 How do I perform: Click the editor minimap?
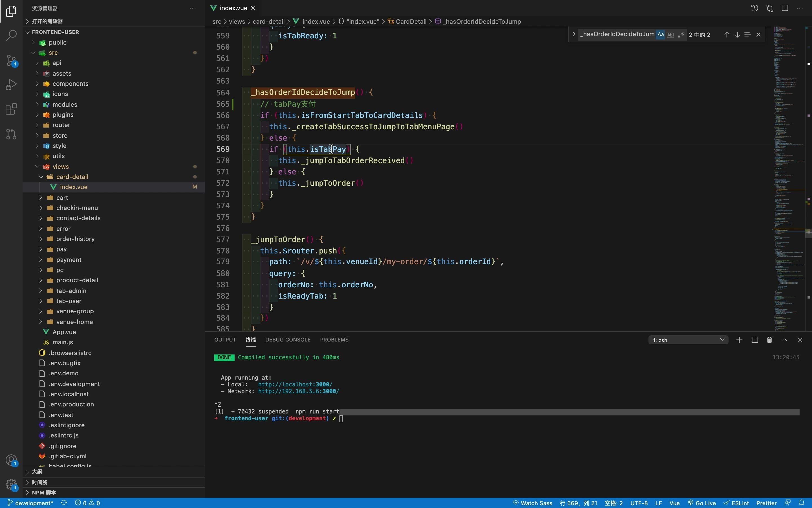pyautogui.click(x=789, y=179)
